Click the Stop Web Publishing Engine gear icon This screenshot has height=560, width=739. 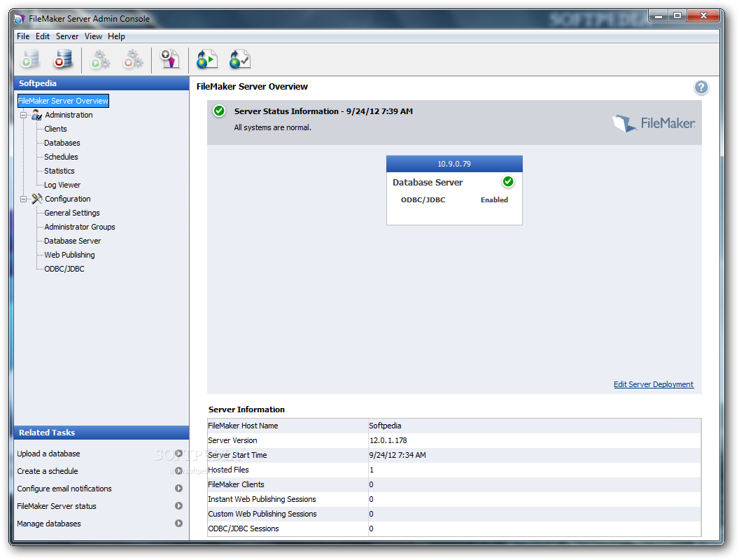click(134, 59)
